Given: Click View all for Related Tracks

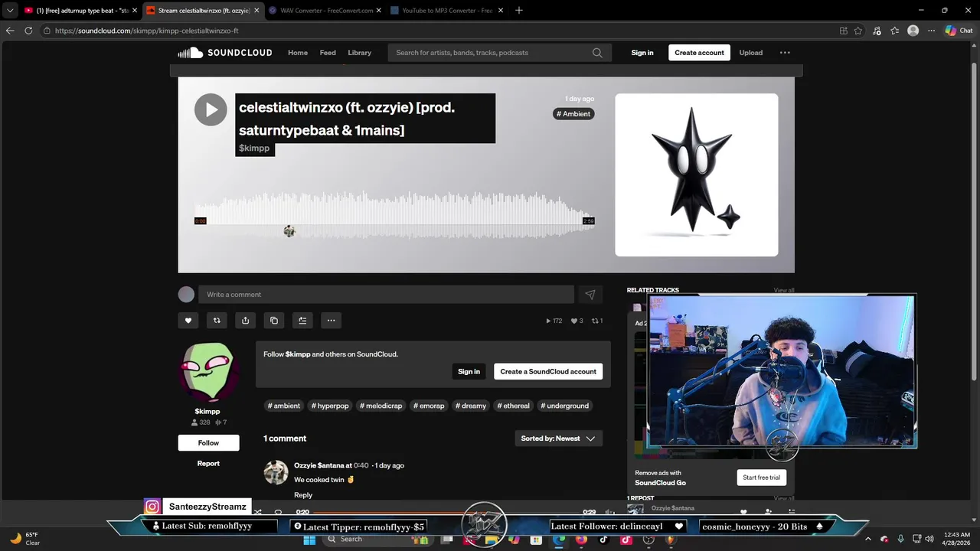Looking at the screenshot, I should [x=784, y=290].
